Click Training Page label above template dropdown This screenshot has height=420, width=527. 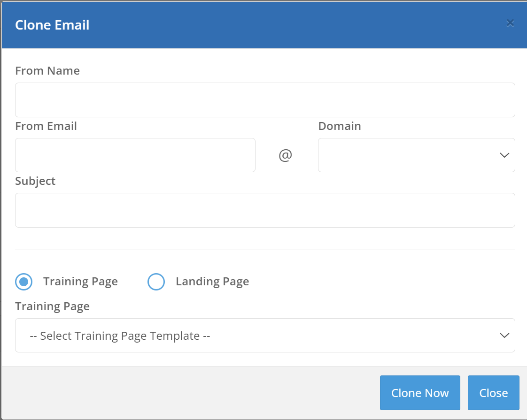tap(52, 306)
